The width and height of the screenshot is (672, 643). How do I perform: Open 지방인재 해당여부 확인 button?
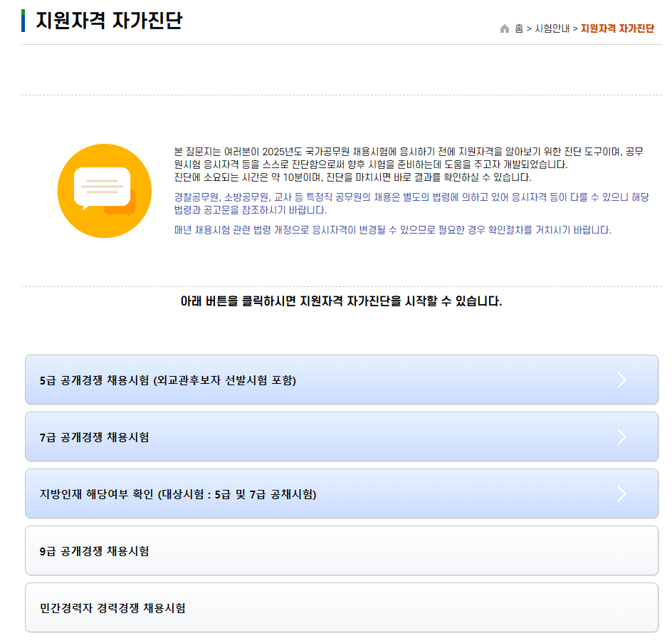coord(342,493)
